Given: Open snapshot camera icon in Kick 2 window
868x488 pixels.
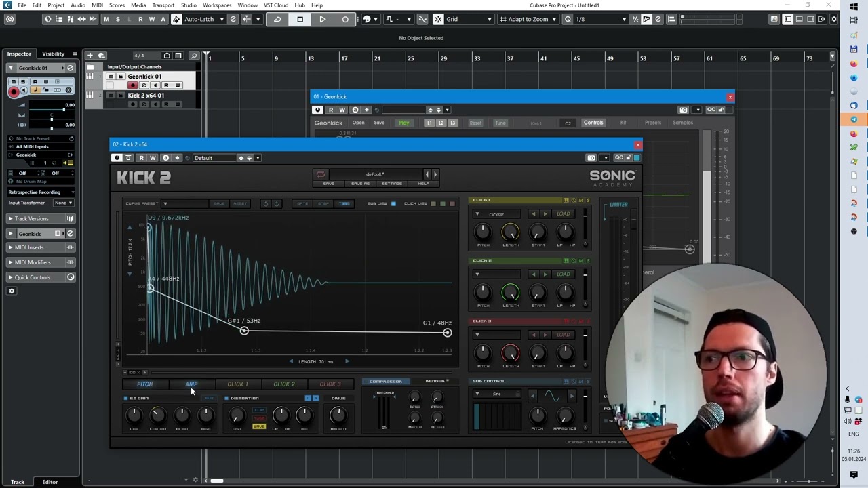Looking at the screenshot, I should [x=591, y=158].
